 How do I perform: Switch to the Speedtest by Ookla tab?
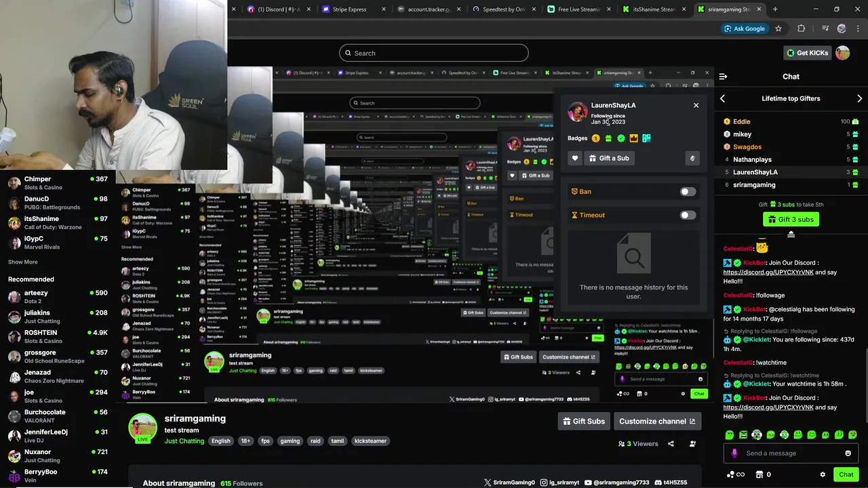click(503, 9)
